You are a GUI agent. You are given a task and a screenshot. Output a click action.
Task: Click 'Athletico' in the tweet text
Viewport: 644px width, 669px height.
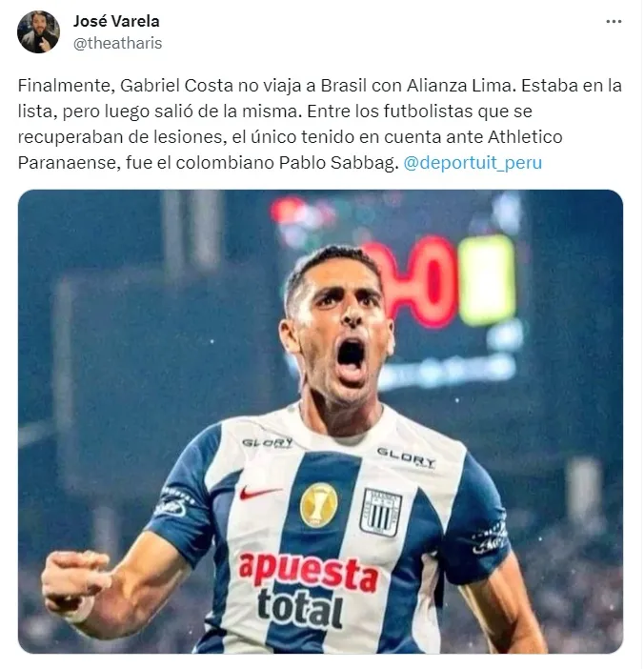525,137
